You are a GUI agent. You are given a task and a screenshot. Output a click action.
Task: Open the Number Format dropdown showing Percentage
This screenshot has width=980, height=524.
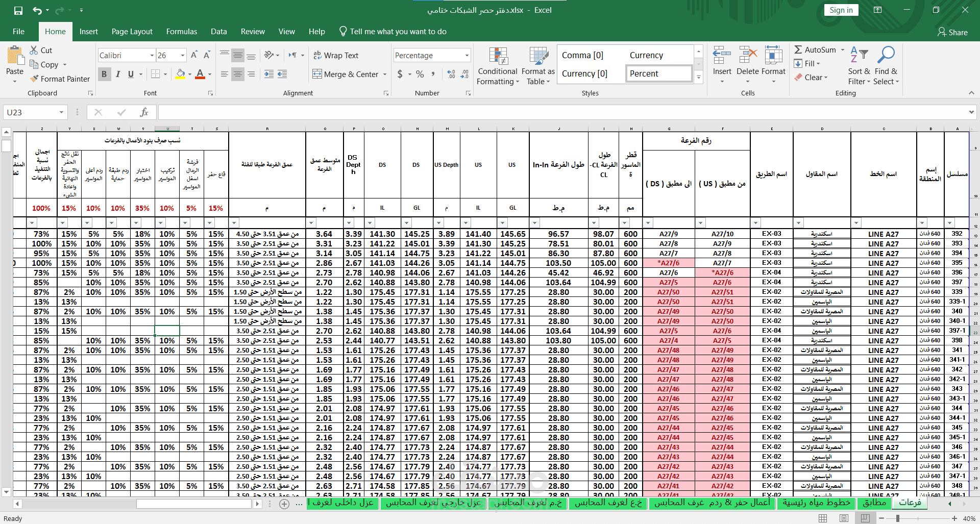[467, 56]
